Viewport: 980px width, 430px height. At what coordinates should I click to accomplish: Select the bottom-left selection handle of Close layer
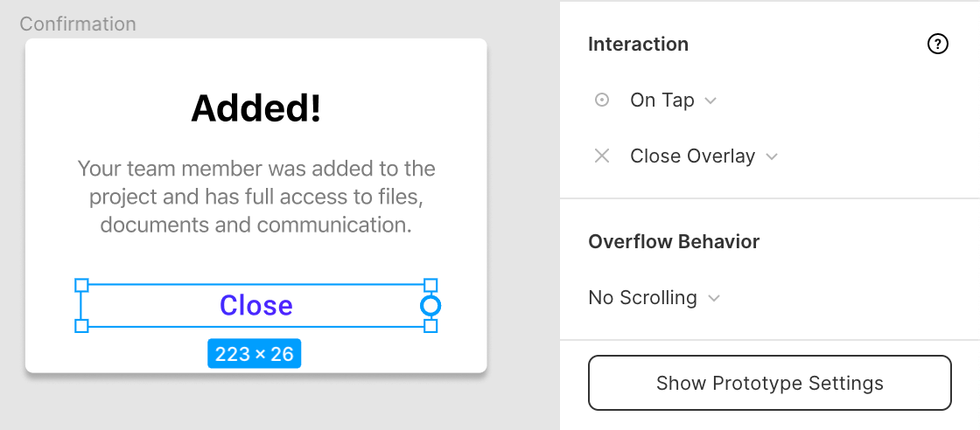pyautogui.click(x=81, y=326)
